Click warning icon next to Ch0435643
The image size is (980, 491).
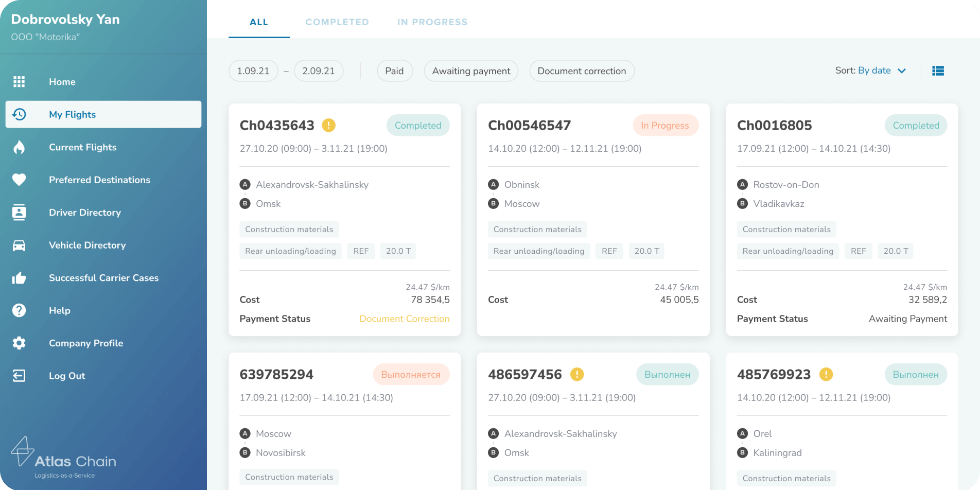point(328,125)
